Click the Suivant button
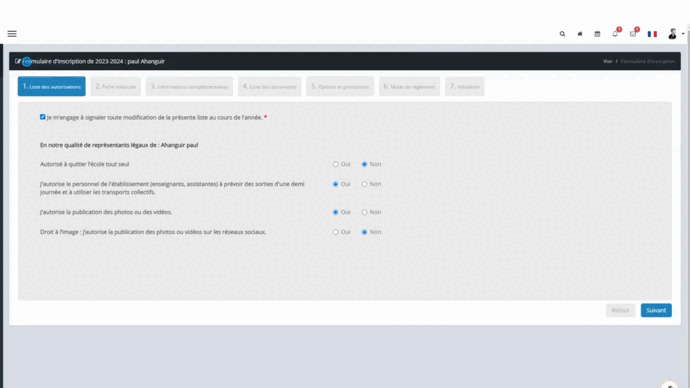This screenshot has width=690, height=388. pos(656,311)
